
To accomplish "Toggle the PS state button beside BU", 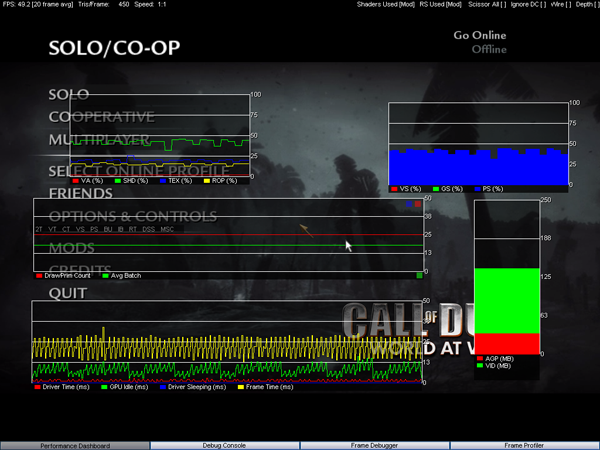I will [94, 229].
